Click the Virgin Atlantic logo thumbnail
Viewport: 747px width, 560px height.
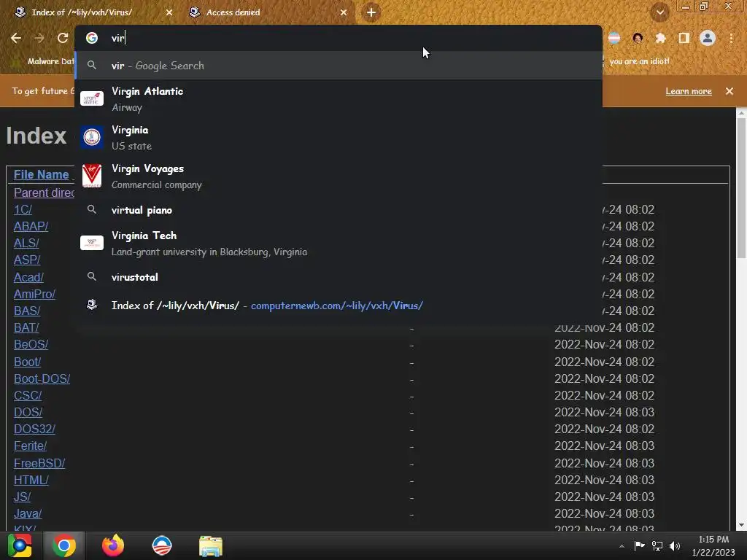[92, 98]
